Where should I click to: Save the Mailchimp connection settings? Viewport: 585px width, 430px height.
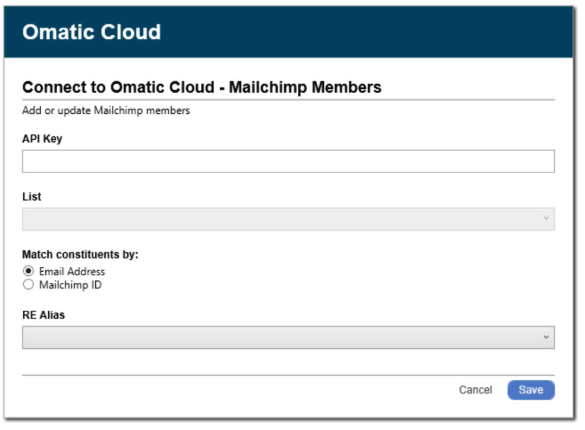click(531, 390)
